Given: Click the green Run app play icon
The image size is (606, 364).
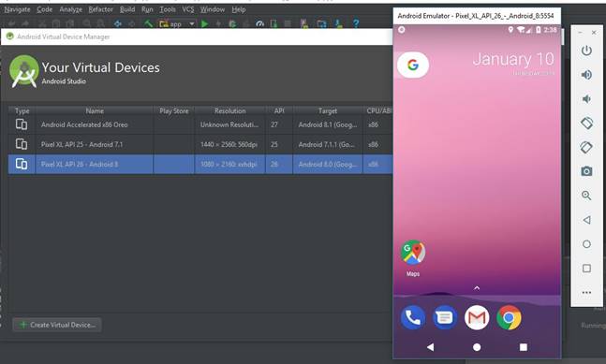Looking at the screenshot, I should [x=204, y=24].
